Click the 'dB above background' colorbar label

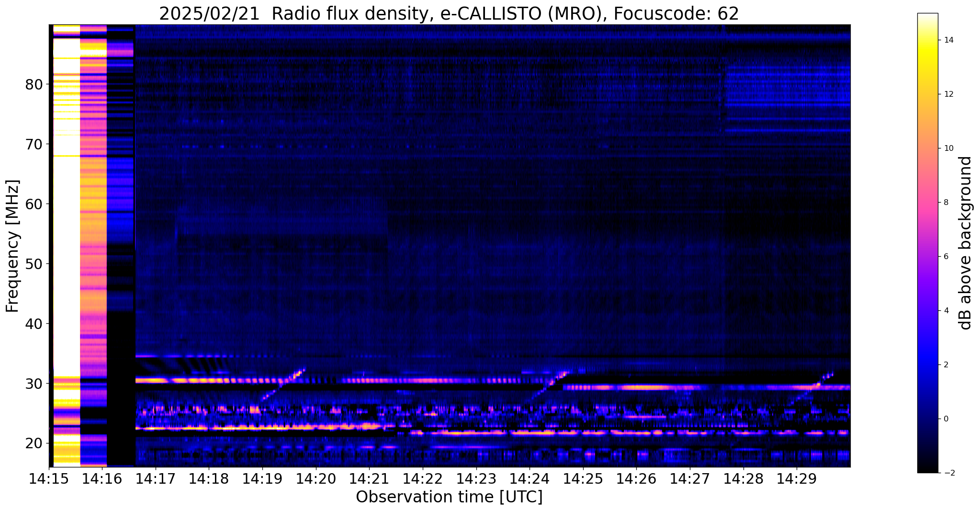(966, 243)
